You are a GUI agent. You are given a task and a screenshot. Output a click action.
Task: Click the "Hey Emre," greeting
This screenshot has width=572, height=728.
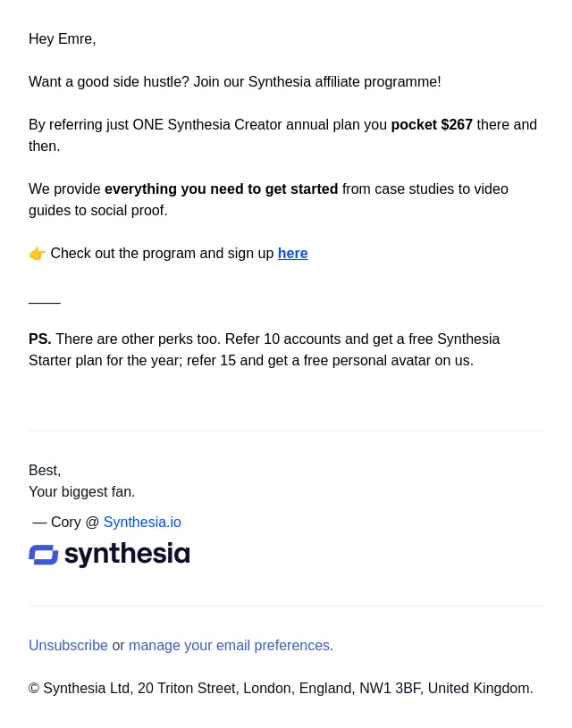63,39
